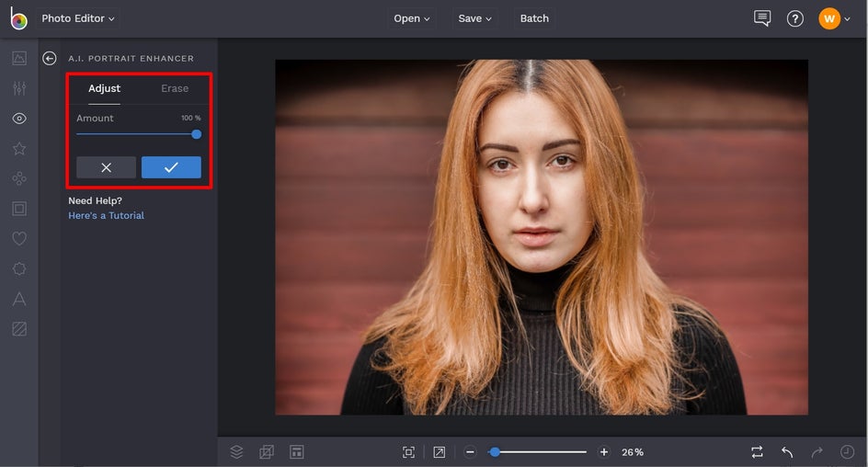Image resolution: width=868 pixels, height=467 pixels.
Task: Open the Textures hatched sidebar icon
Action: tap(19, 329)
